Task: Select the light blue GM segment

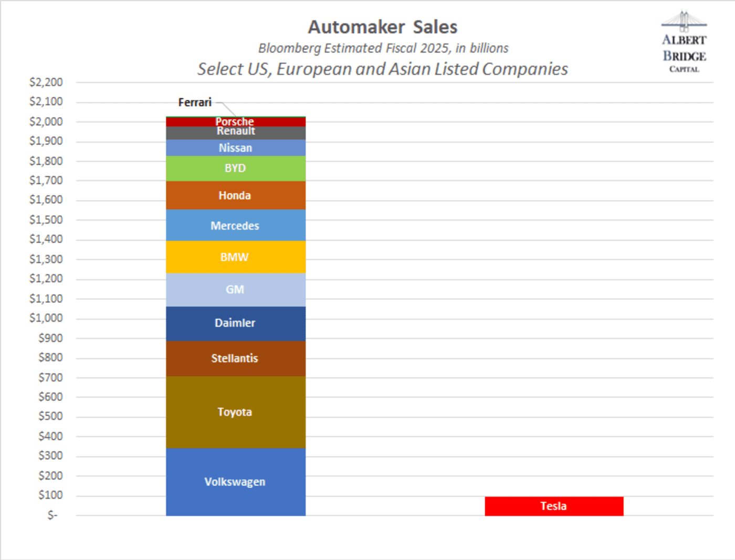Action: tap(235, 290)
